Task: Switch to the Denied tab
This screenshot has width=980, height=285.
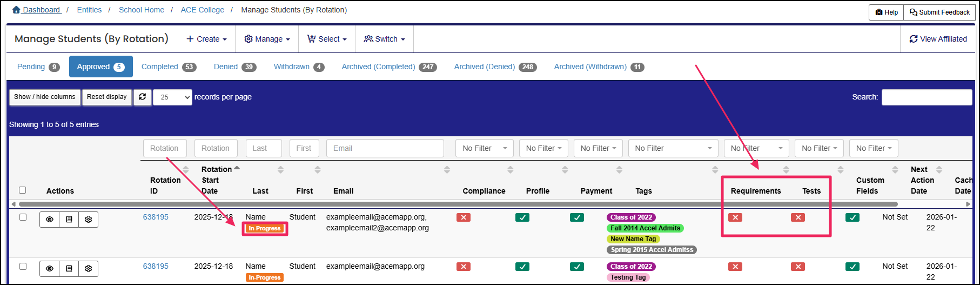Action: click(235, 67)
